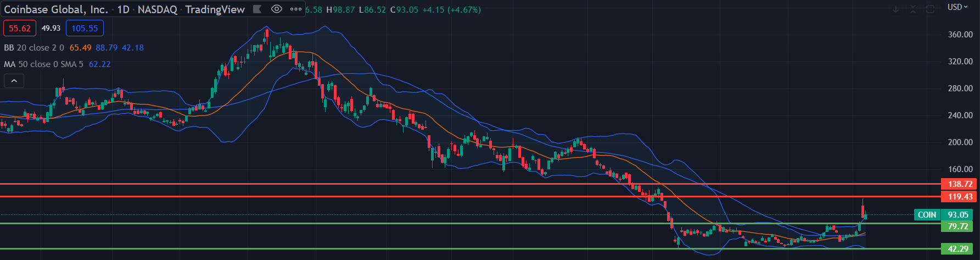Toggle symbol visibility with the eye icon
The image size is (980, 260).
click(x=277, y=9)
